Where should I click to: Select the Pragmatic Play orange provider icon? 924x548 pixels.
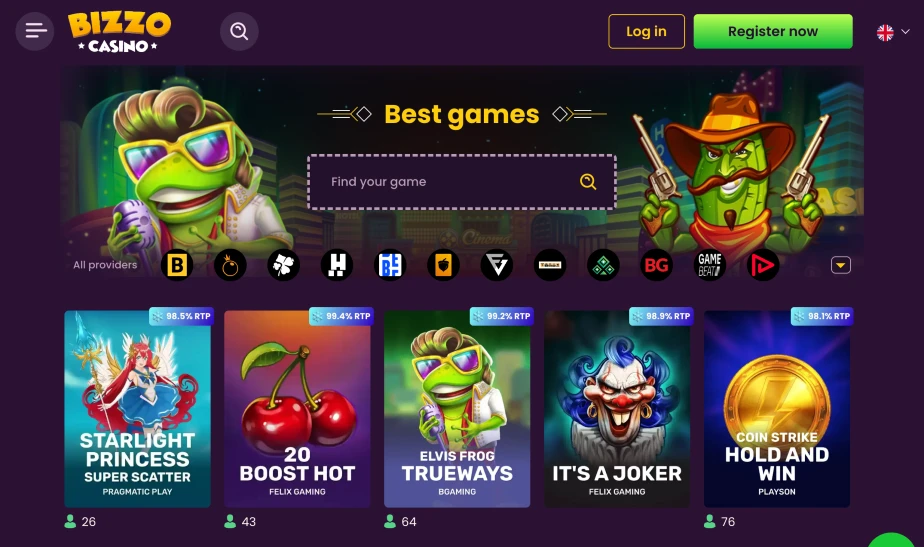coord(230,265)
